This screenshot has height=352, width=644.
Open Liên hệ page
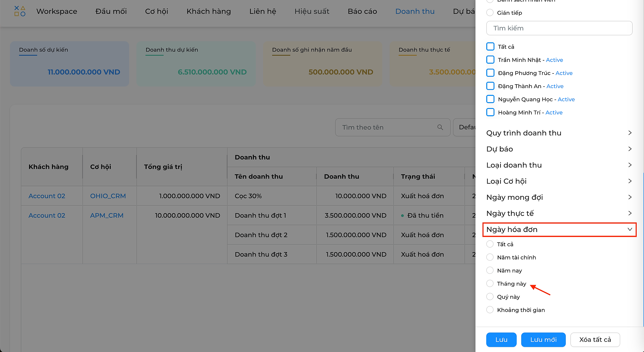pyautogui.click(x=263, y=11)
